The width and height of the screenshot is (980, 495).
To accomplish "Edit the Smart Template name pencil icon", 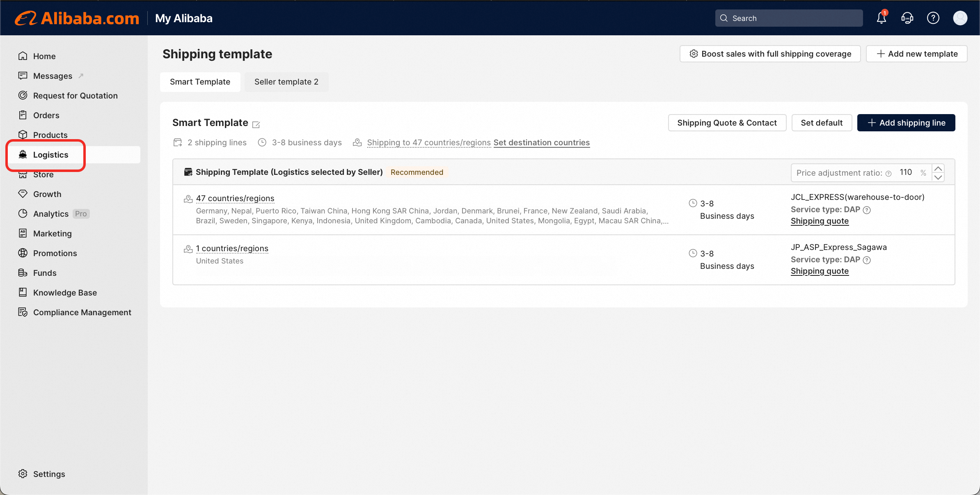I will [256, 124].
